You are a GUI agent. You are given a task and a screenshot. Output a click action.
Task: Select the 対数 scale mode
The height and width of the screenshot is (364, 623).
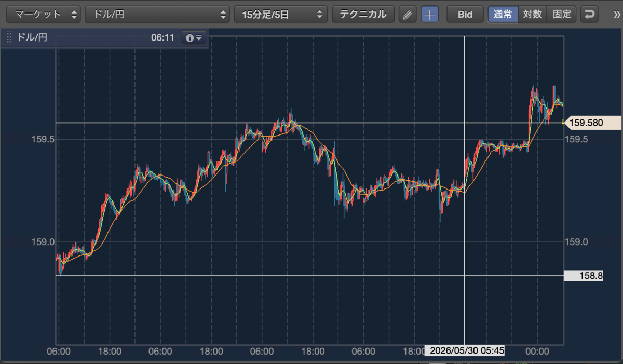532,14
